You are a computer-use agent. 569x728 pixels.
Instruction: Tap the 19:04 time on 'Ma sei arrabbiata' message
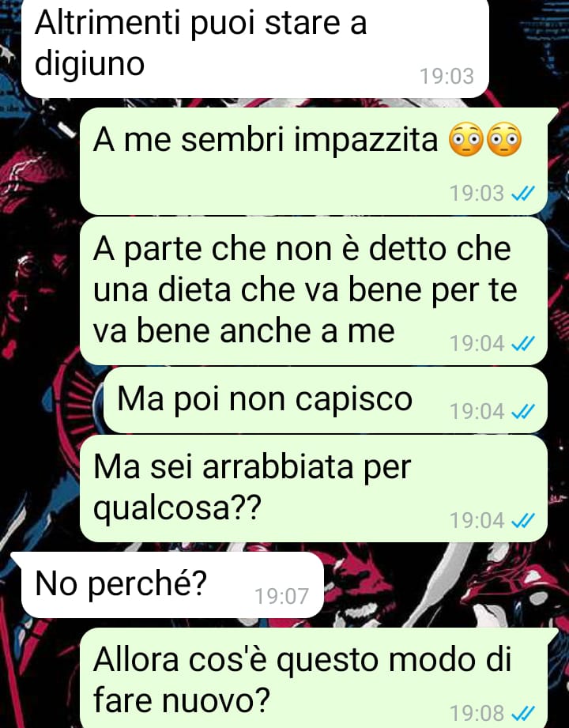pos(477,520)
